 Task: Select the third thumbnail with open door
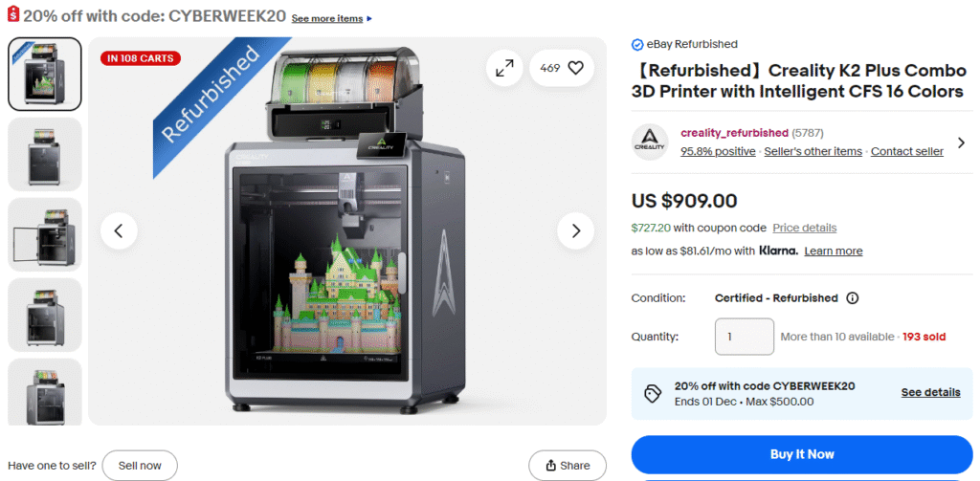tap(44, 234)
